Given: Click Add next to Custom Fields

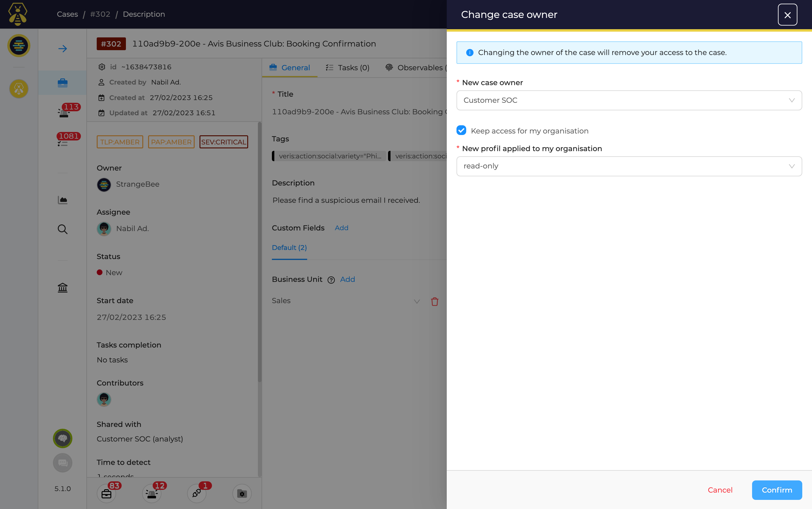Looking at the screenshot, I should (x=341, y=228).
